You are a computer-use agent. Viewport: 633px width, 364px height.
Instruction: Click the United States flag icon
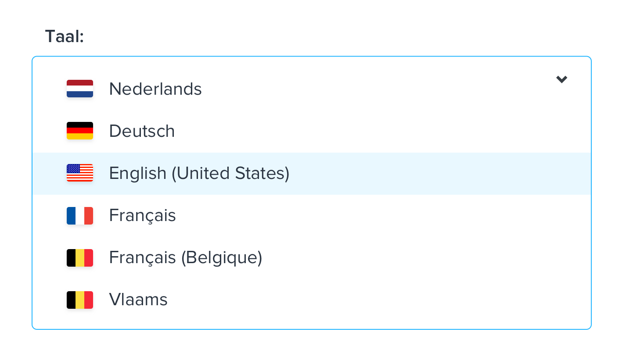80,173
